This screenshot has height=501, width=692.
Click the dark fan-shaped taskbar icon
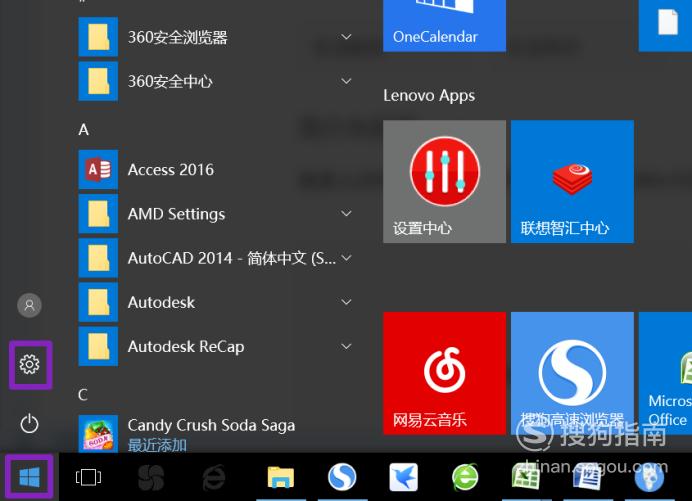coord(151,478)
